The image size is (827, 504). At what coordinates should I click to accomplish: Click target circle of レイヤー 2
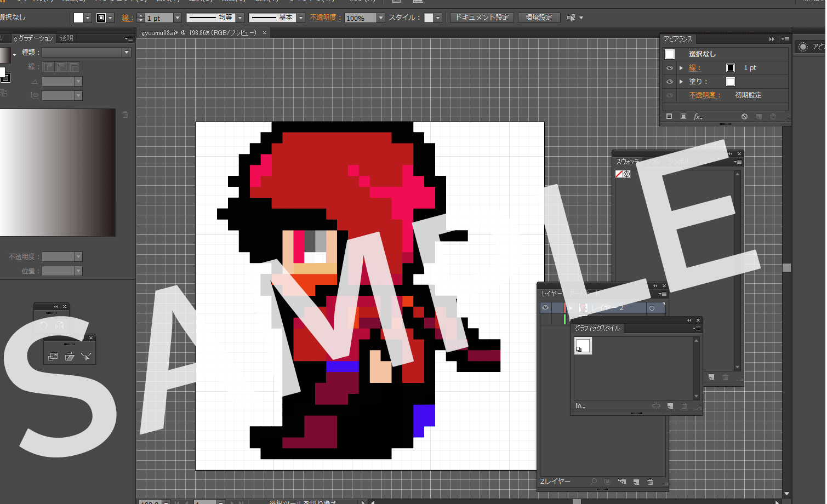point(652,308)
